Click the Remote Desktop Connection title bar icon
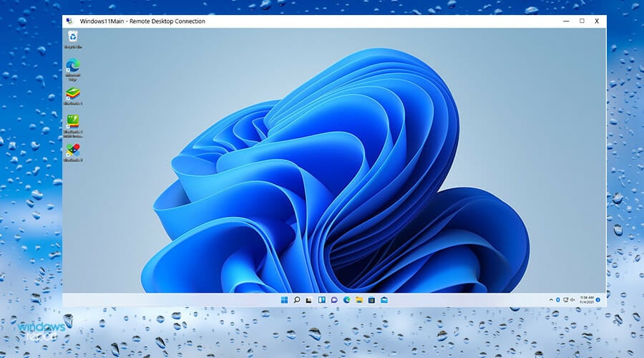 (x=70, y=21)
